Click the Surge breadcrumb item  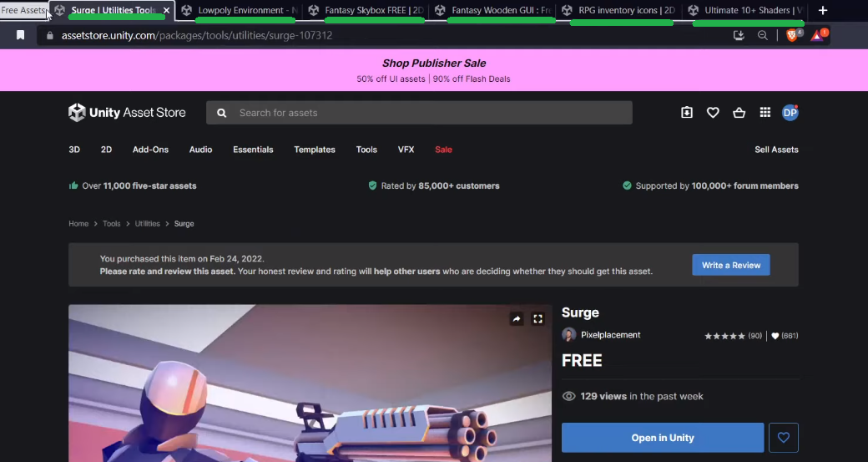click(184, 224)
